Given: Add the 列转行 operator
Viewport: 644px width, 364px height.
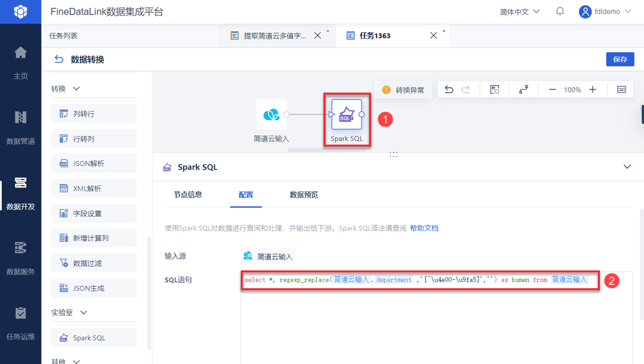Looking at the screenshot, I should coord(94,114).
